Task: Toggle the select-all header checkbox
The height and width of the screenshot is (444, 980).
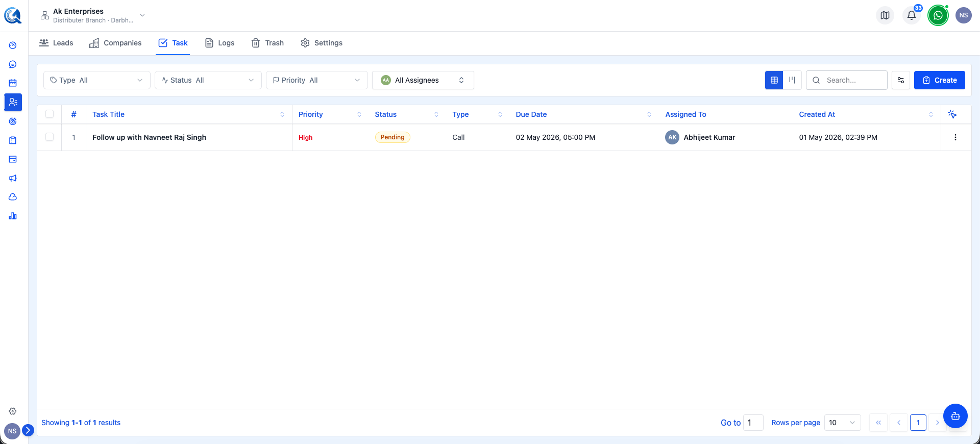Action: click(50, 114)
